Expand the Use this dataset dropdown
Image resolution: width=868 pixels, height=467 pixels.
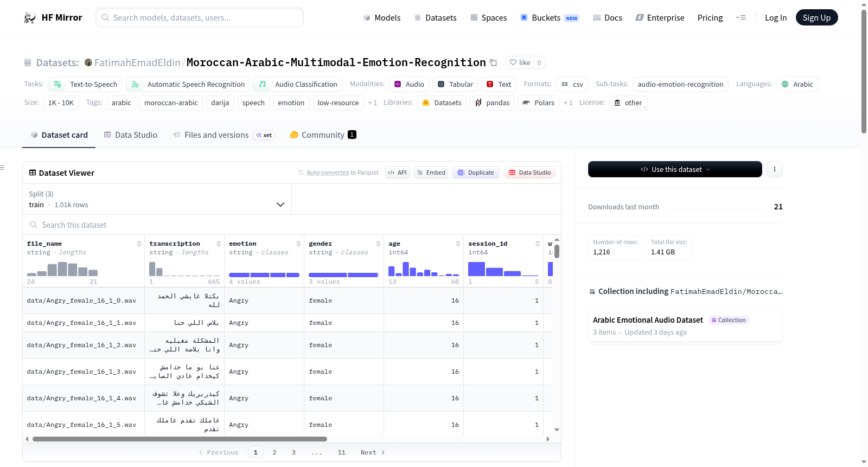[x=675, y=169]
